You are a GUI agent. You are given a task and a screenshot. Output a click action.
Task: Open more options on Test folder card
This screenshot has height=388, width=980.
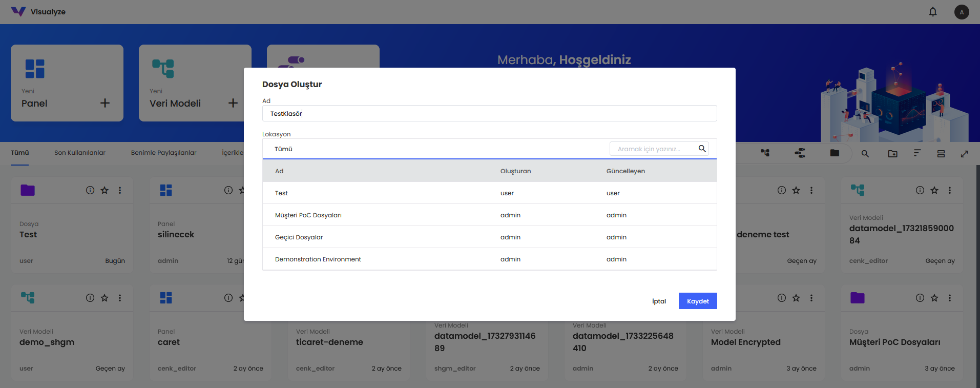120,190
